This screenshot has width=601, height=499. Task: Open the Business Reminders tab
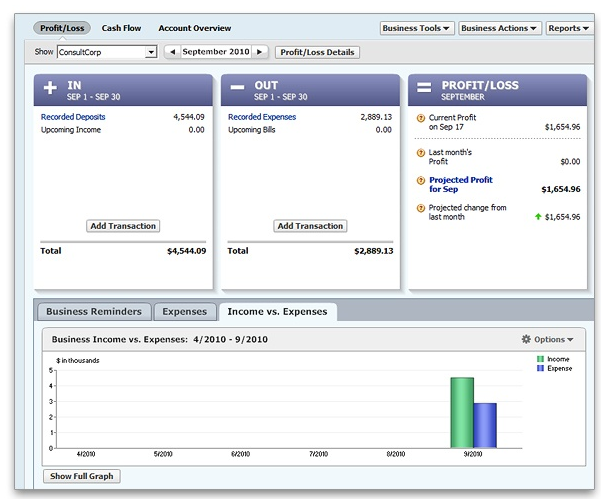(x=95, y=312)
